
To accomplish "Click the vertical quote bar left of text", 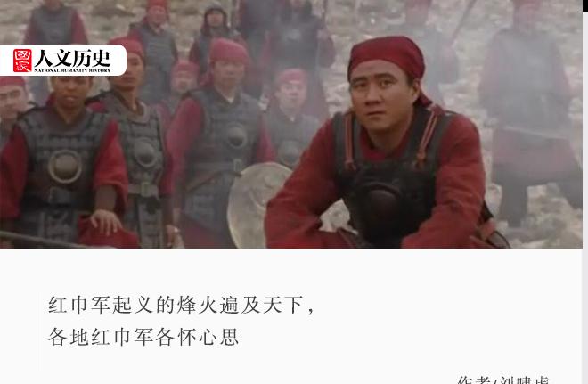I will (x=37, y=331).
